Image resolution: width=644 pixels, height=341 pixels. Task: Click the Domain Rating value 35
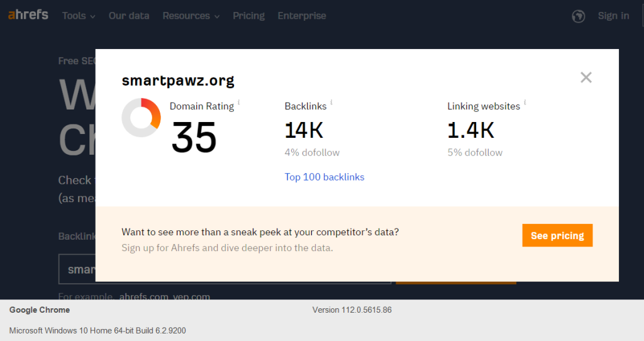tap(194, 138)
